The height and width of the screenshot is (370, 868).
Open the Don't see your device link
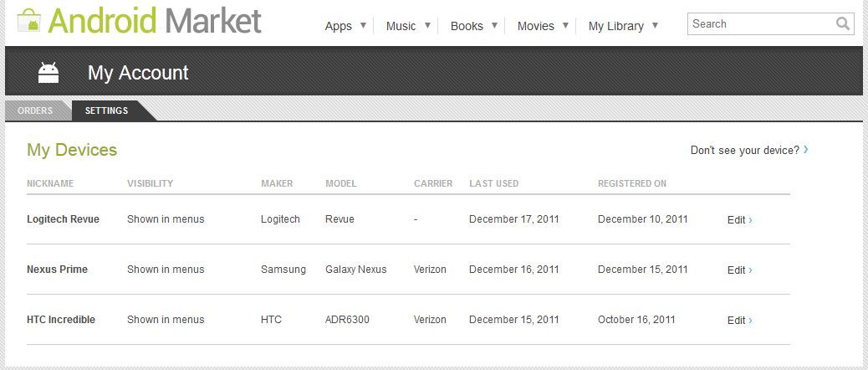749,150
